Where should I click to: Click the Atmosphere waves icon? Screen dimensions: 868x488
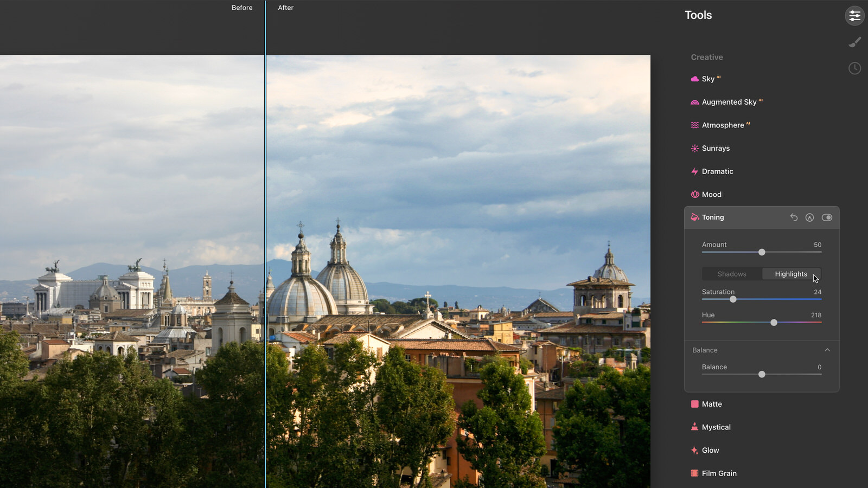(x=694, y=125)
